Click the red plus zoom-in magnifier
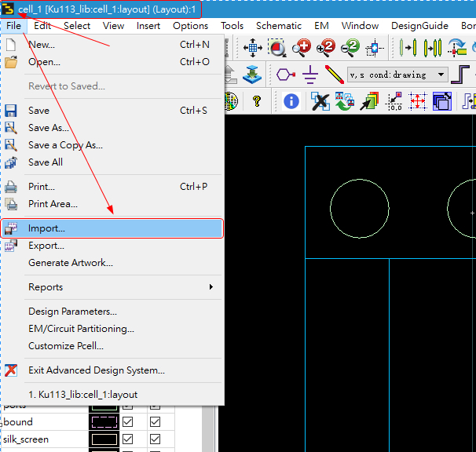476x452 pixels. 302,48
